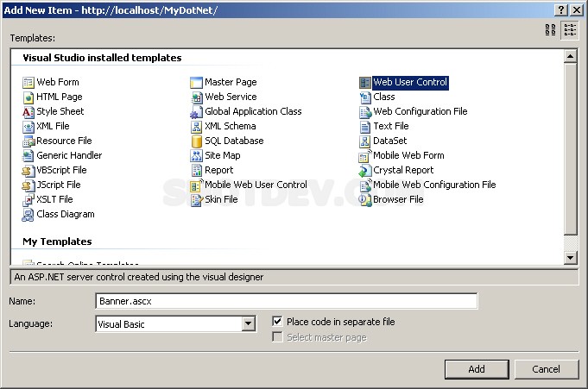Viewport: 588px width, 389px height.
Task: Select the Web Form template icon
Action: coord(28,83)
